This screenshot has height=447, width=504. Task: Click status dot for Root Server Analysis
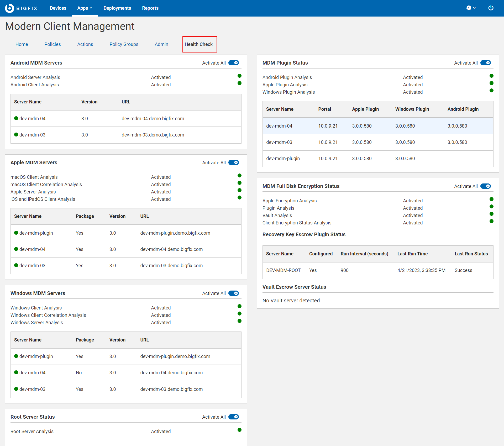(x=239, y=430)
